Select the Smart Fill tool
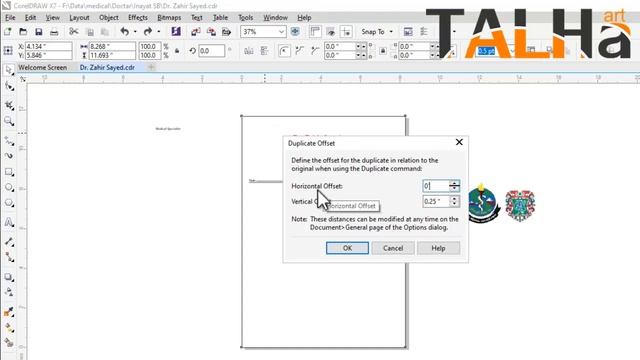The width and height of the screenshot is (640, 360). tap(9, 343)
